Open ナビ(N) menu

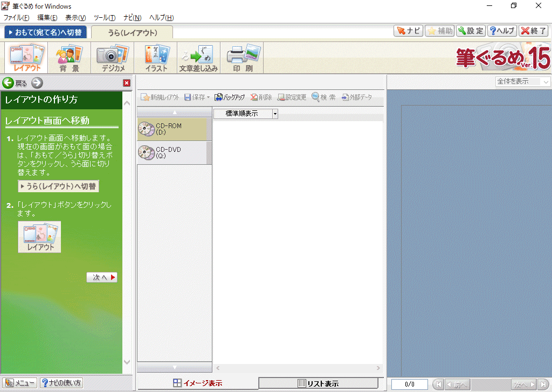(133, 18)
